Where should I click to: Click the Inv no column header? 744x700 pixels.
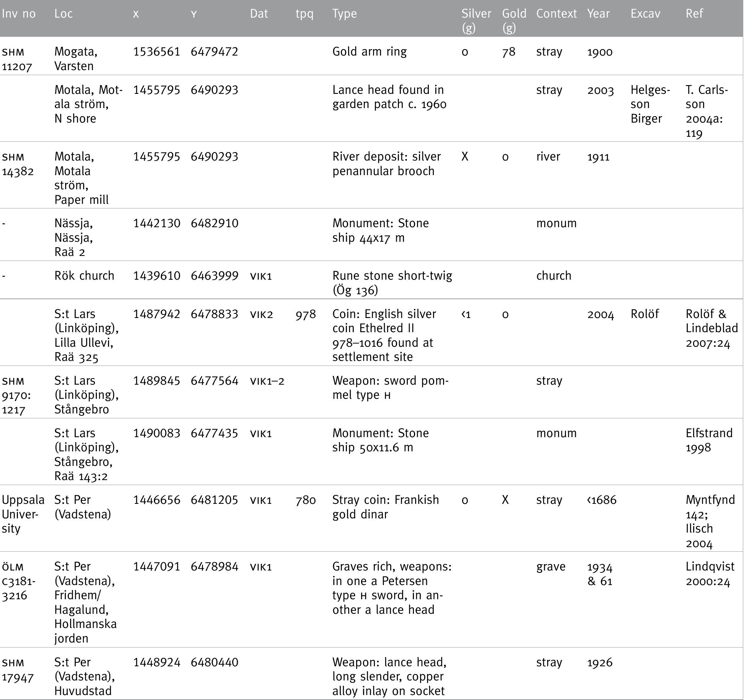click(19, 14)
